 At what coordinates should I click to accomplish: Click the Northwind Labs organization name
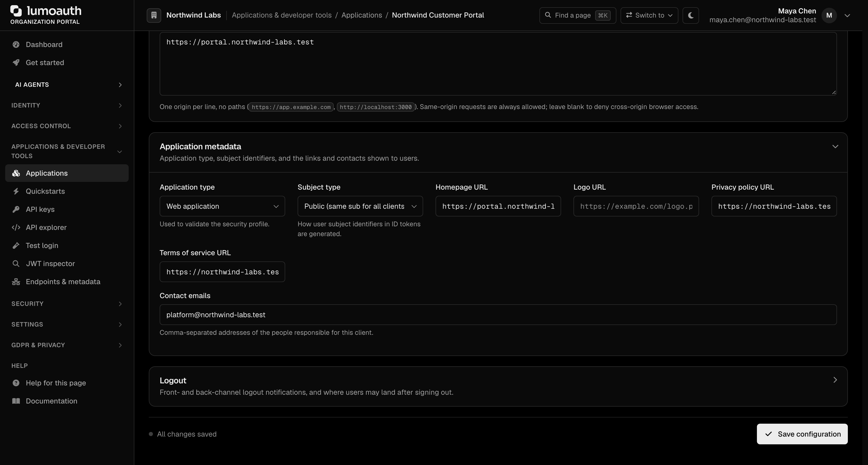click(193, 15)
